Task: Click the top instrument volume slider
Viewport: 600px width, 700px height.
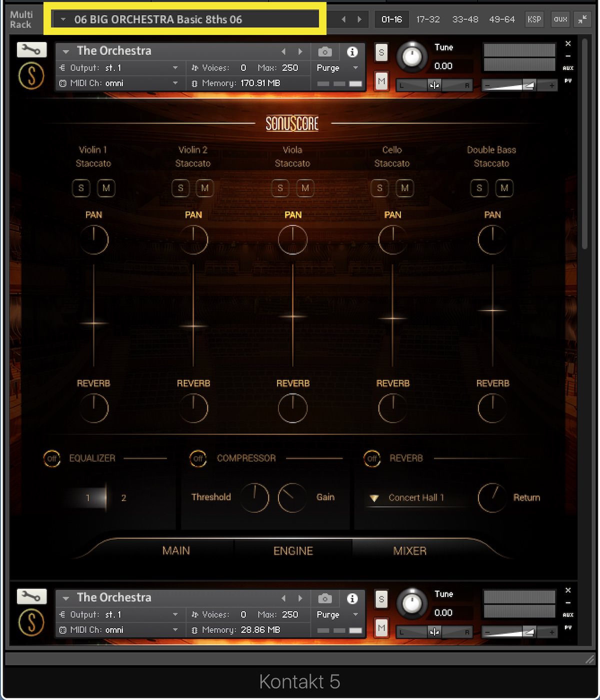Action: tap(520, 85)
